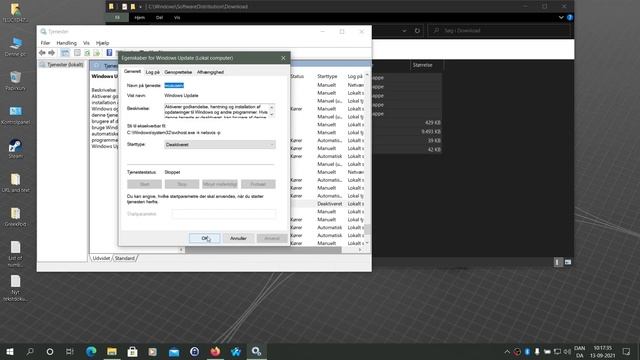Open Task View from the taskbar
This screenshot has height=360, width=640.
[x=70, y=351]
